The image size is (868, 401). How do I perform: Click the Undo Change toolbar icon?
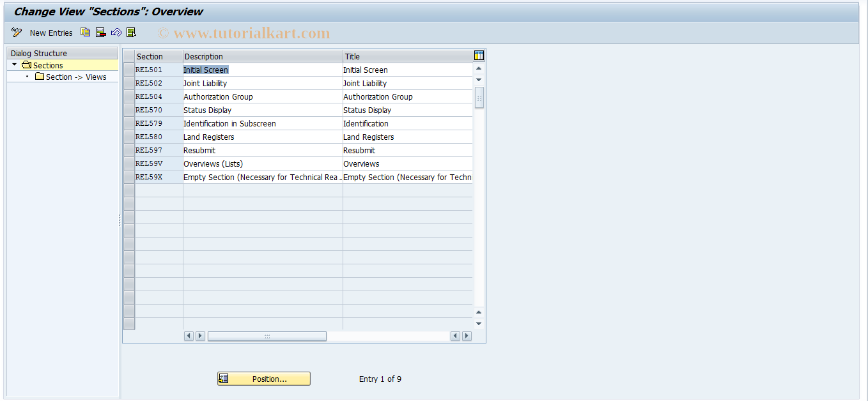[x=116, y=33]
